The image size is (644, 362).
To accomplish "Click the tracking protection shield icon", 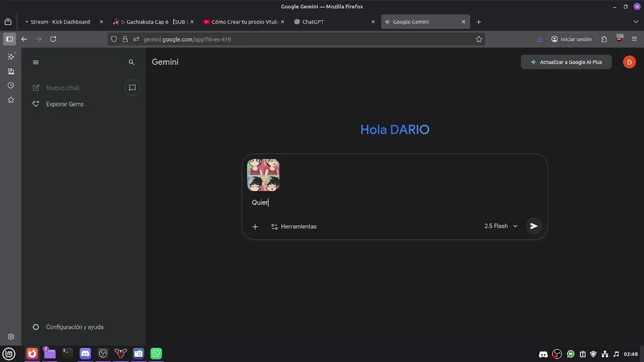I will coord(114,39).
